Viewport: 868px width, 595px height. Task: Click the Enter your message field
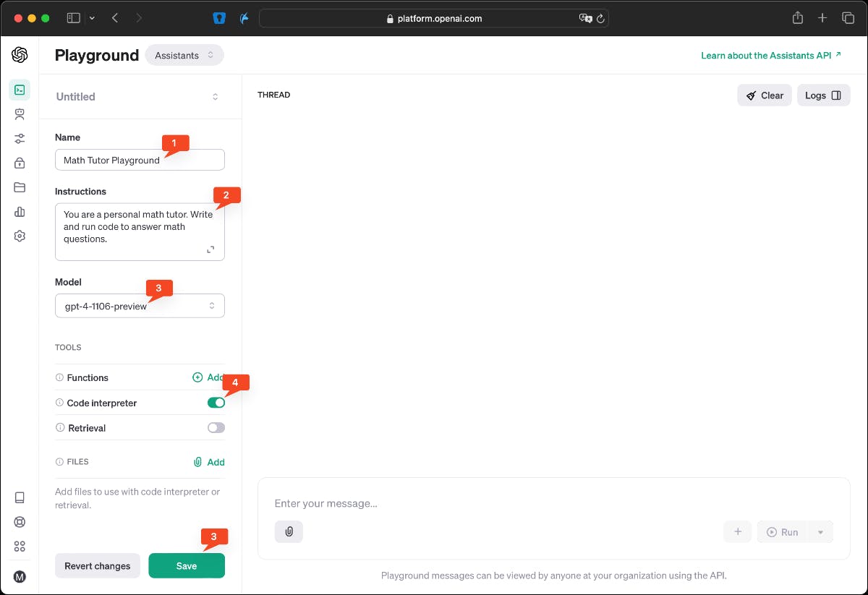[x=553, y=503]
